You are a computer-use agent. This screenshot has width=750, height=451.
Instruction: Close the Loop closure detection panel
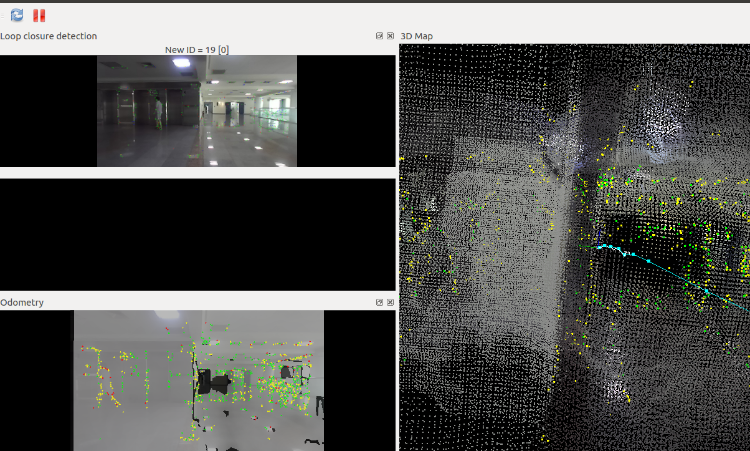coord(390,36)
